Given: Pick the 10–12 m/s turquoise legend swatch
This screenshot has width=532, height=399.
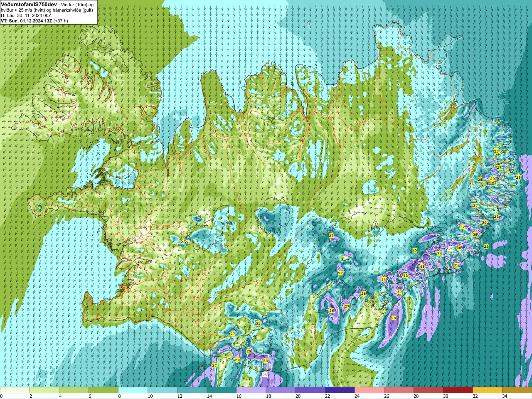Looking at the screenshot, I should point(163,390).
